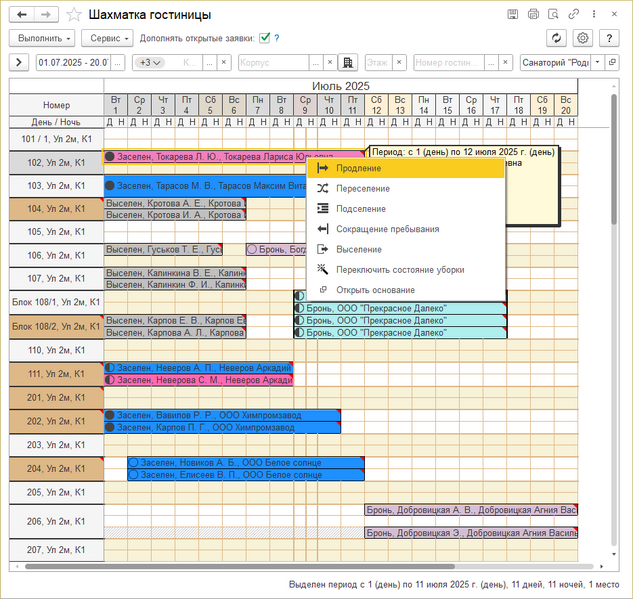Click the Номер column header

point(57,105)
